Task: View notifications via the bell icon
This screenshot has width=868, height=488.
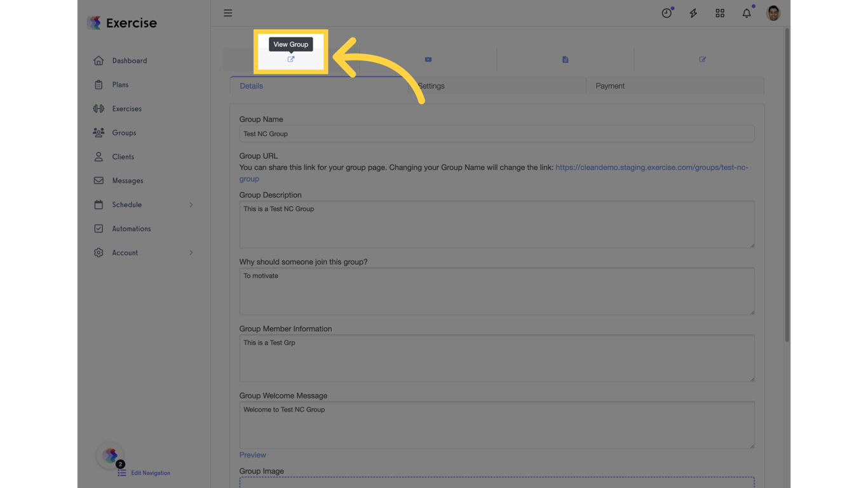Action: [x=746, y=13]
